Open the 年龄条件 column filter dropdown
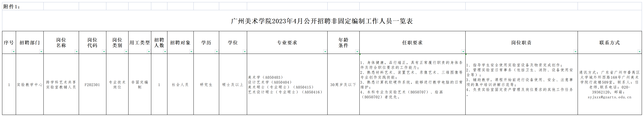 point(357,52)
